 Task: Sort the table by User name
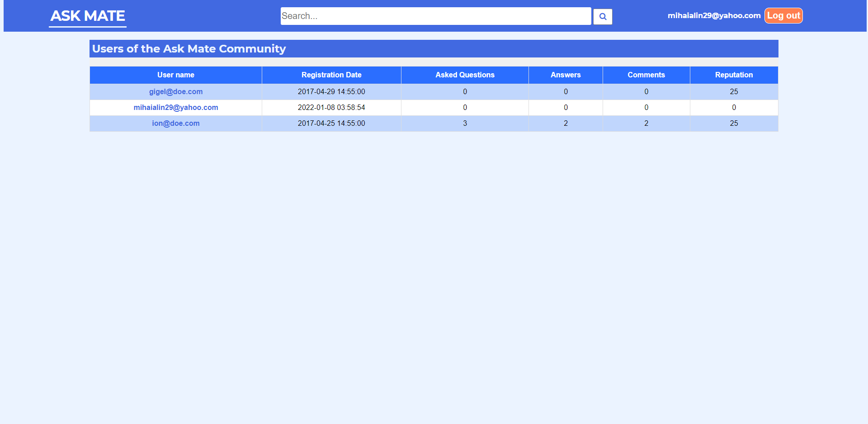pos(176,75)
